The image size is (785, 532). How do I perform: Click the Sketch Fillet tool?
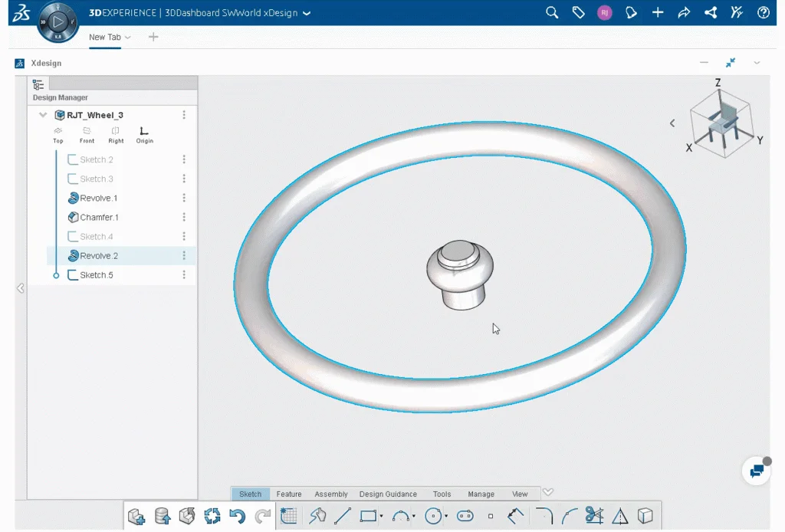coord(544,516)
